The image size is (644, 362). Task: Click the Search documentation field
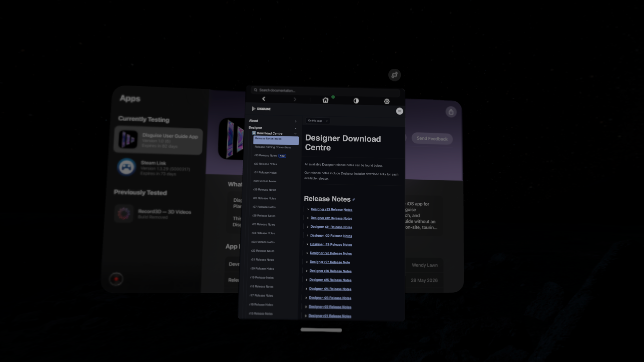coord(325,91)
